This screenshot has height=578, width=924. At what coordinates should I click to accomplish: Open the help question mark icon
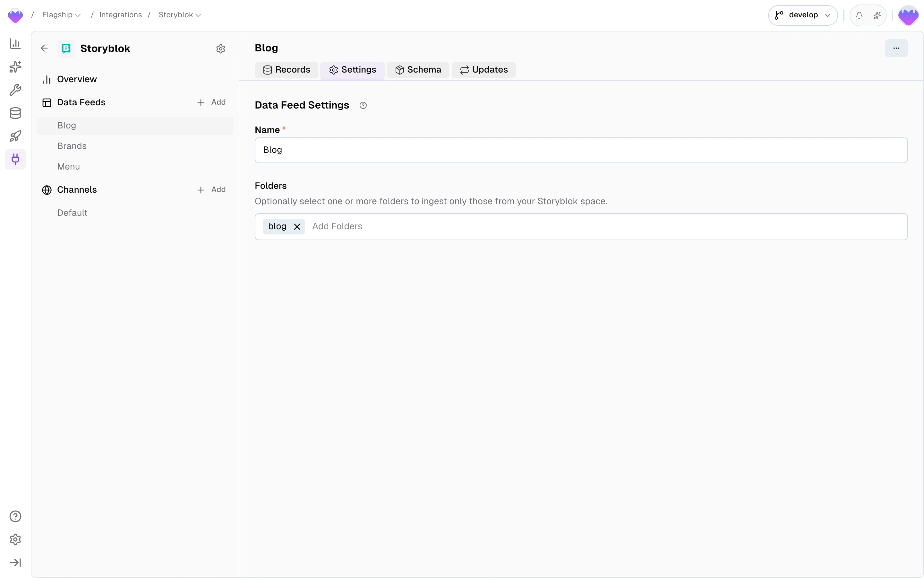(x=15, y=516)
